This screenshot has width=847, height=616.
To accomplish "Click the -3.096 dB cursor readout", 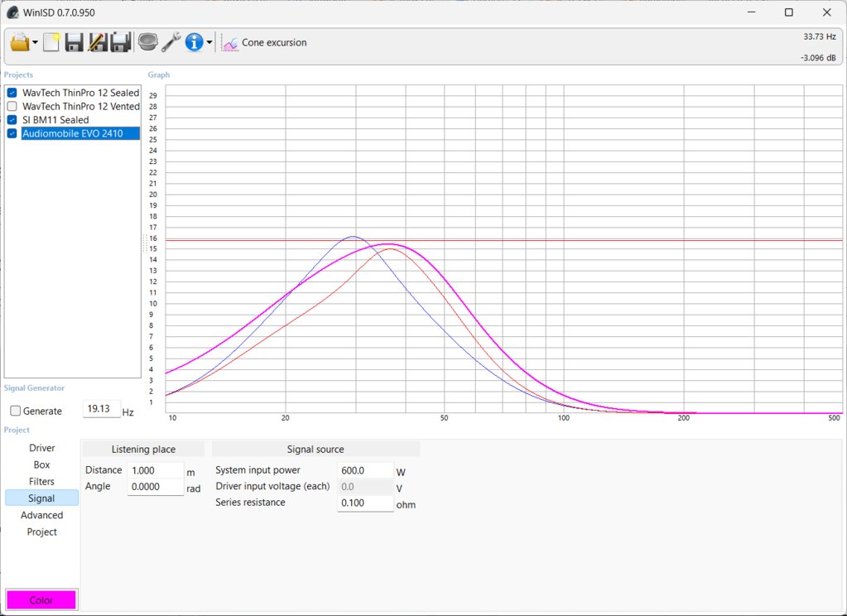I will [x=818, y=58].
